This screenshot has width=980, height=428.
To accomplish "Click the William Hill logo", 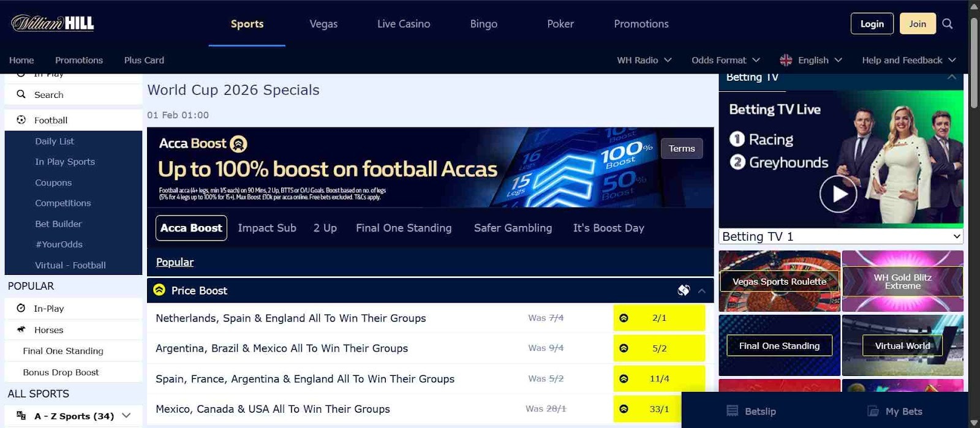I will coord(51,22).
